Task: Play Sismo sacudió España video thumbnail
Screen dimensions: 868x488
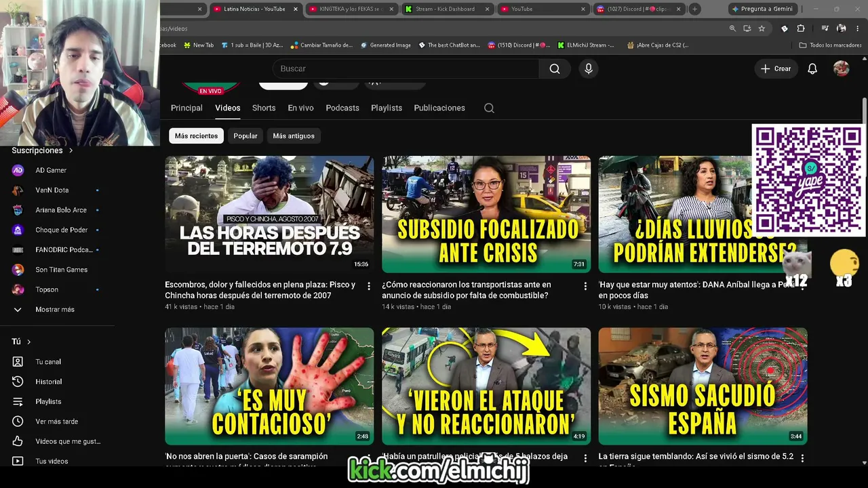Action: 703,386
